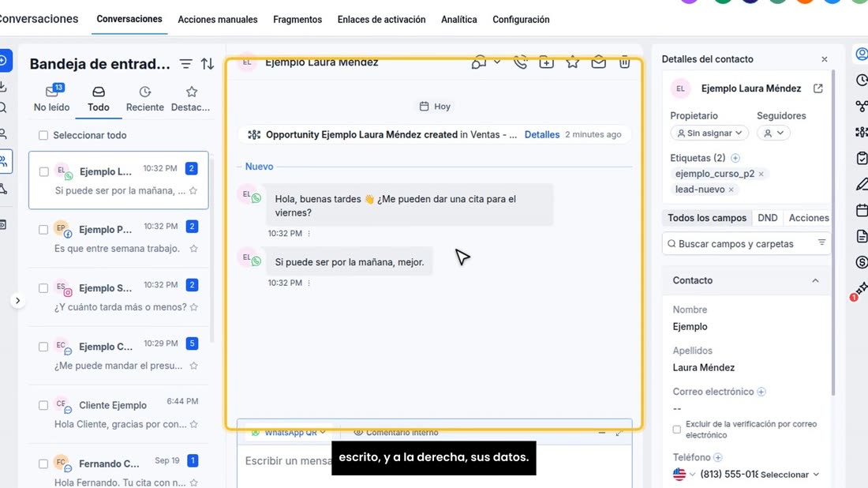
Task: Open the Seleccionar phone dropdown
Action: (x=789, y=475)
